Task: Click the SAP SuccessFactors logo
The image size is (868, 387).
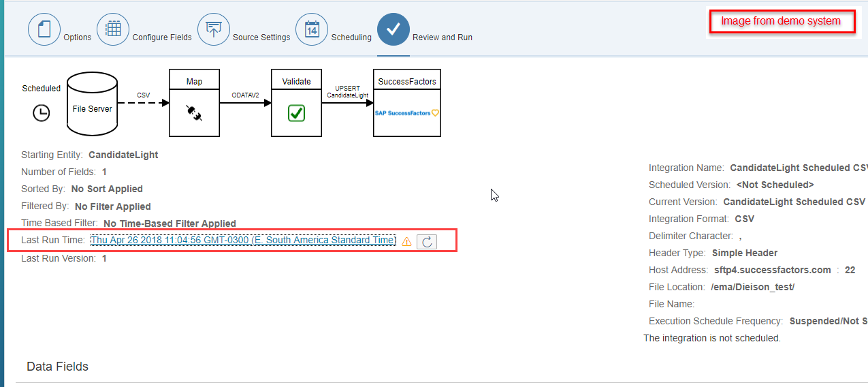Action: pos(407,113)
